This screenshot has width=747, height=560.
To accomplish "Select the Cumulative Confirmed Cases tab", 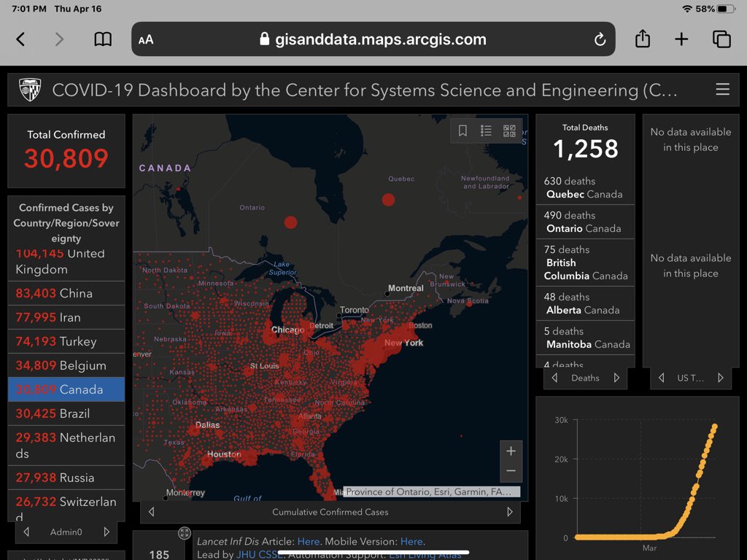I will 330,512.
